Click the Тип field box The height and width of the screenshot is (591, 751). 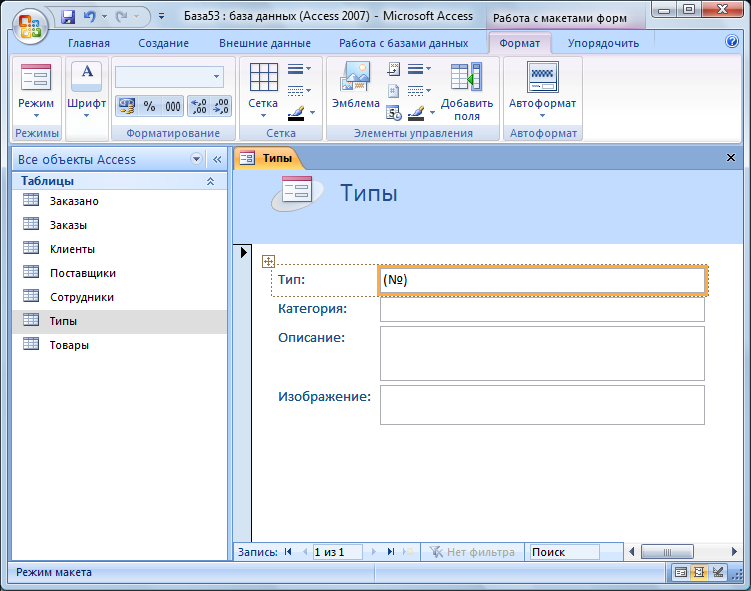(543, 280)
